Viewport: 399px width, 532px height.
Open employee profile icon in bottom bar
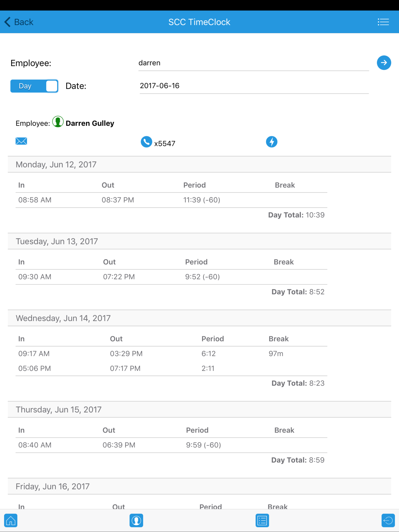(136, 521)
